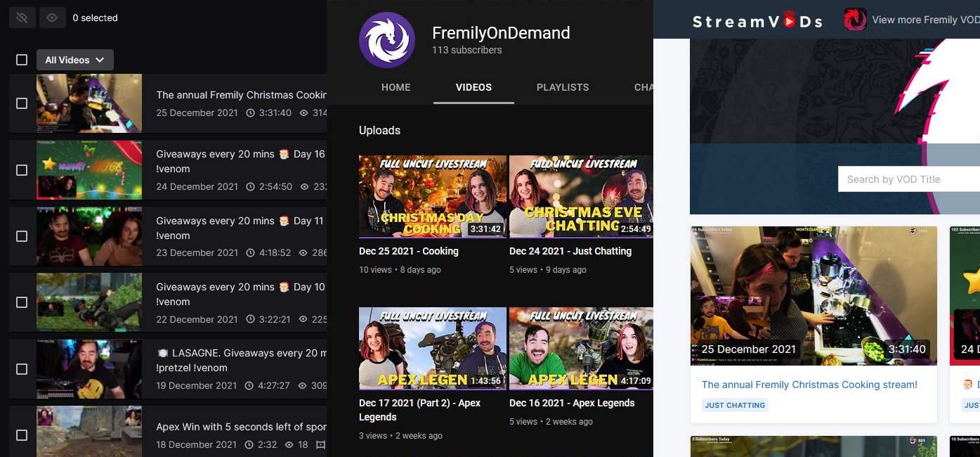Viewport: 980px width, 457px height.
Task: Select the 19 December 2021 LASAGNE video checkbox
Action: [22, 369]
